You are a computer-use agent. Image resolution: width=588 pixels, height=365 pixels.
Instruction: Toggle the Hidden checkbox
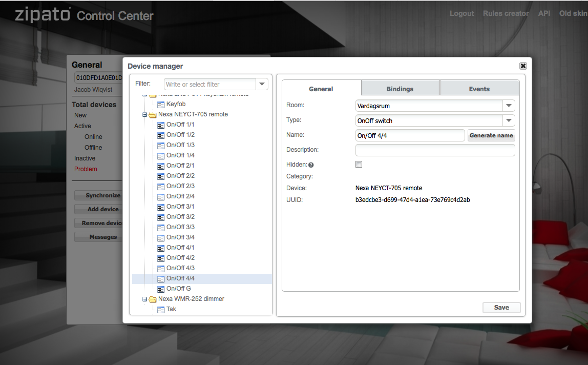pyautogui.click(x=359, y=165)
